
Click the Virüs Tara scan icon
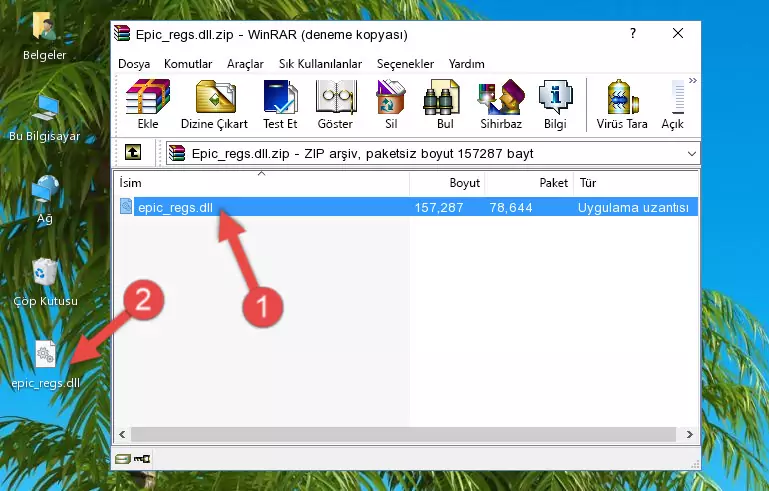(622, 104)
